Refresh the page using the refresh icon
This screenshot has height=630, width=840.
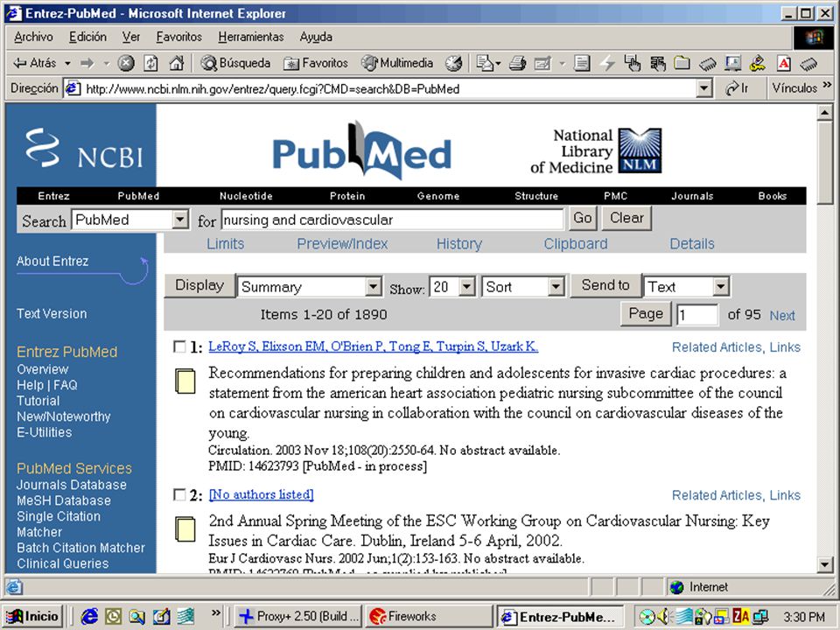pos(150,63)
